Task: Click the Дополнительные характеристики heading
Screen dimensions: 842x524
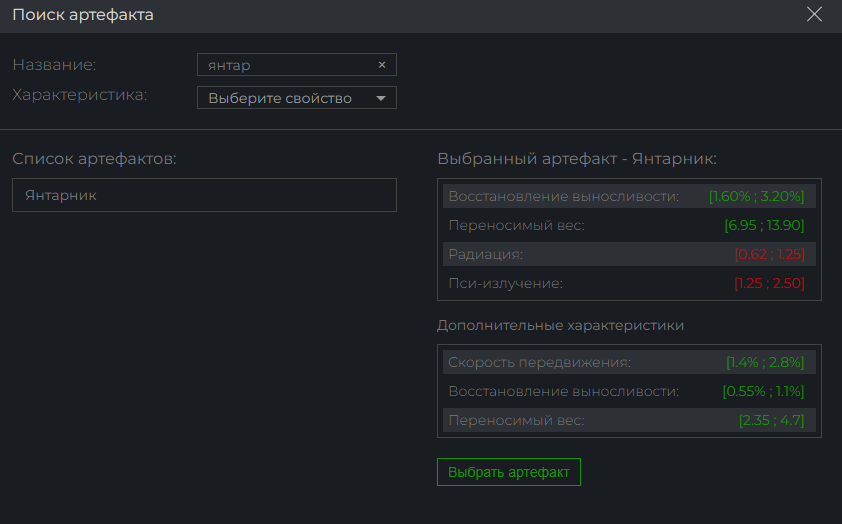Action: click(x=560, y=325)
